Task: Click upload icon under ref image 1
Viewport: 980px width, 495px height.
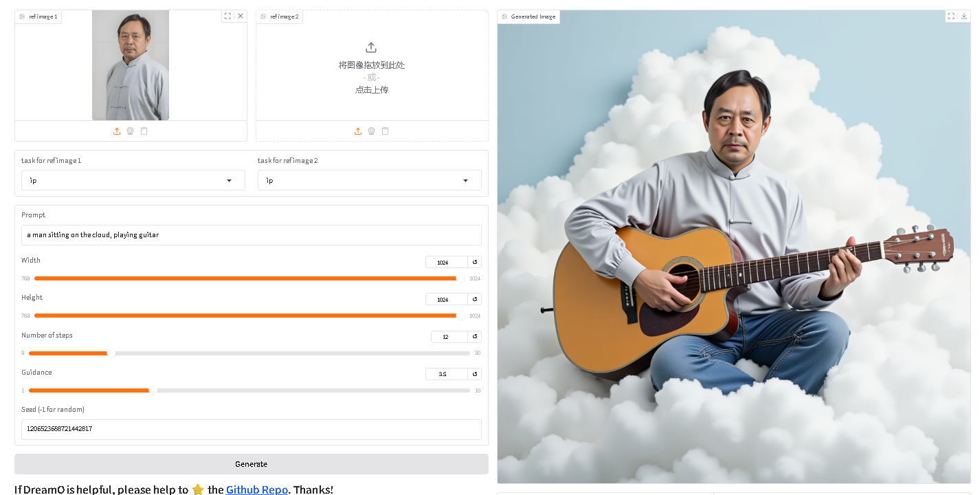Action: click(117, 131)
